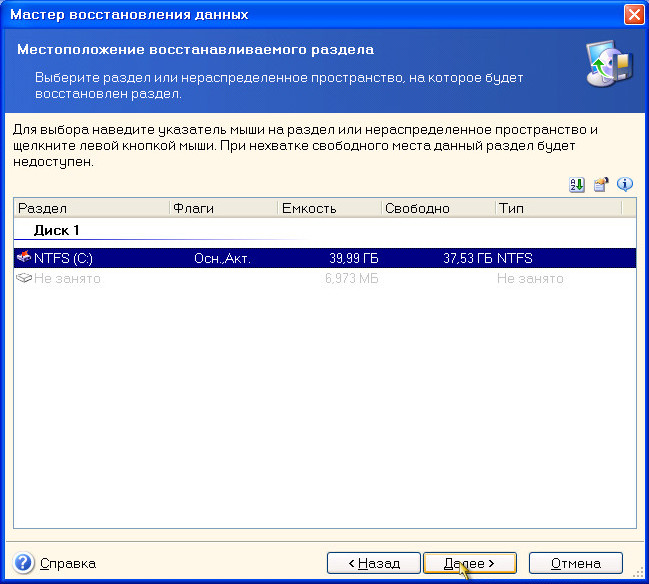Click the recovery wizard icon in the header
The width and height of the screenshot is (649, 584).
coord(609,63)
